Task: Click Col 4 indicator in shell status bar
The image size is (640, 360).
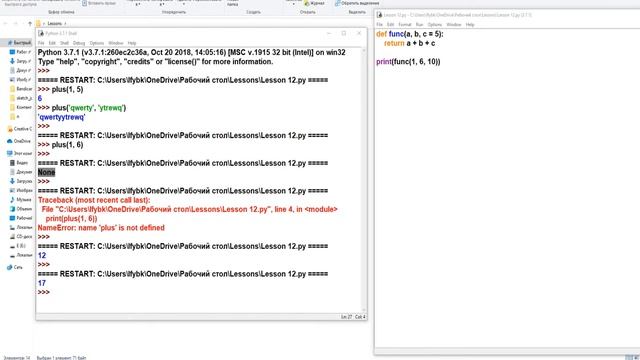Action: (360, 317)
